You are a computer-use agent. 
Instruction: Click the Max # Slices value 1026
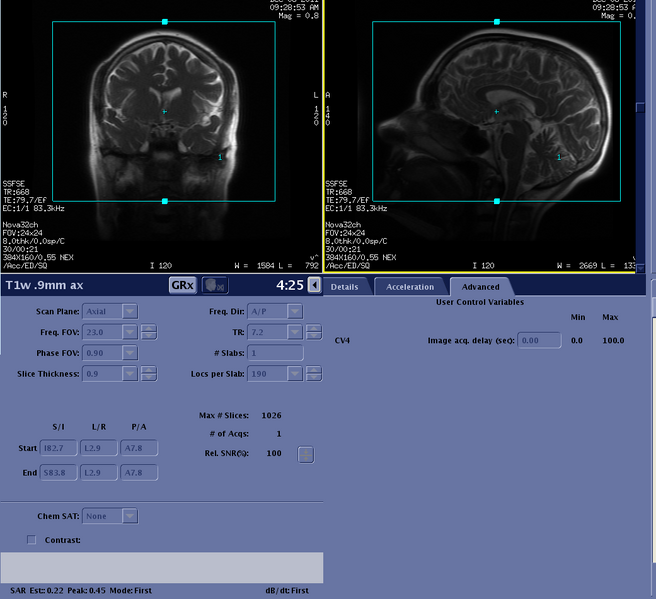click(272, 415)
